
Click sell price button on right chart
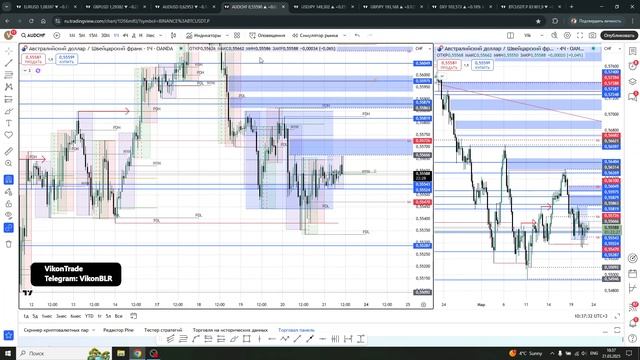coord(449,65)
